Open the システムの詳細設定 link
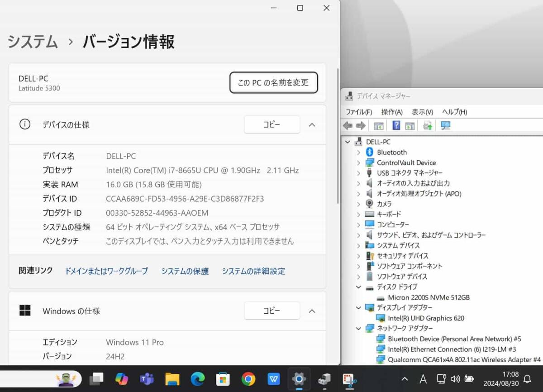This screenshot has width=543, height=392. [253, 271]
